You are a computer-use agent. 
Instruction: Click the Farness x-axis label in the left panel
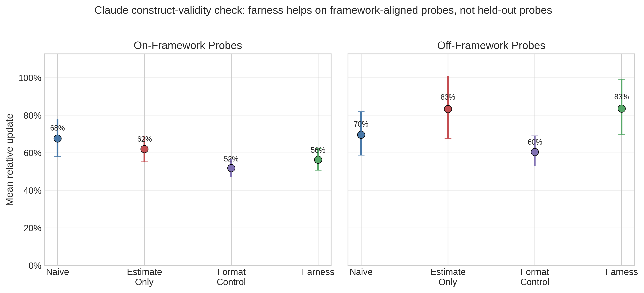click(318, 272)
